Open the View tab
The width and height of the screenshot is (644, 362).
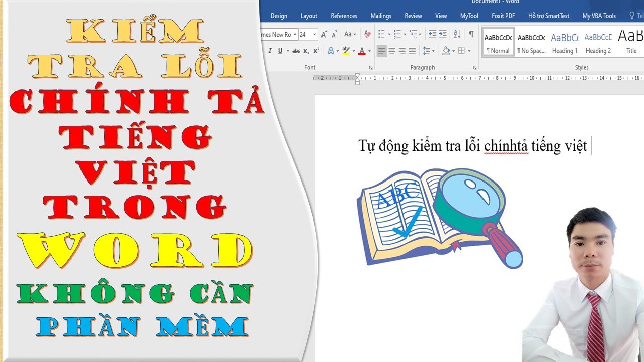tap(441, 16)
